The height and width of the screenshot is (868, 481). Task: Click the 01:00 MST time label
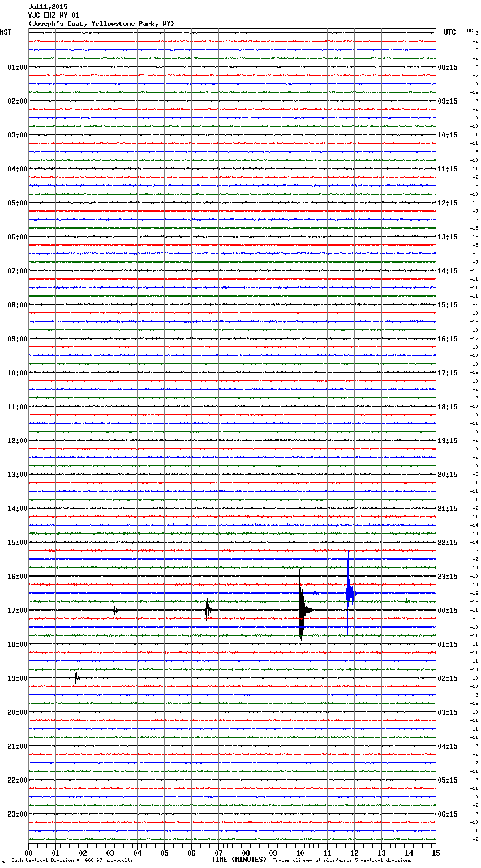pyautogui.click(x=17, y=67)
